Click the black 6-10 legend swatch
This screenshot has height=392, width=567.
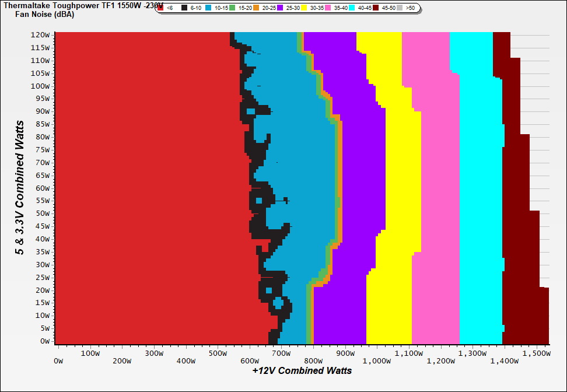(x=184, y=8)
